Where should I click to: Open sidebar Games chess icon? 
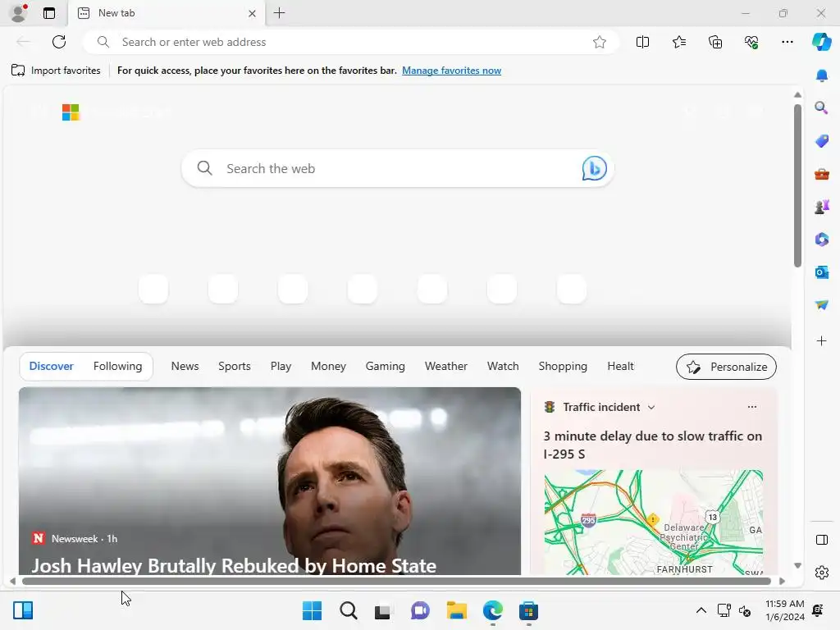[x=821, y=207]
